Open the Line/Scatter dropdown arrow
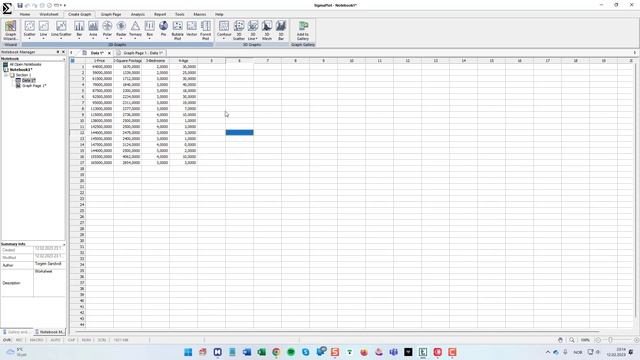Viewport: 640px width, 360px height. tap(61, 39)
